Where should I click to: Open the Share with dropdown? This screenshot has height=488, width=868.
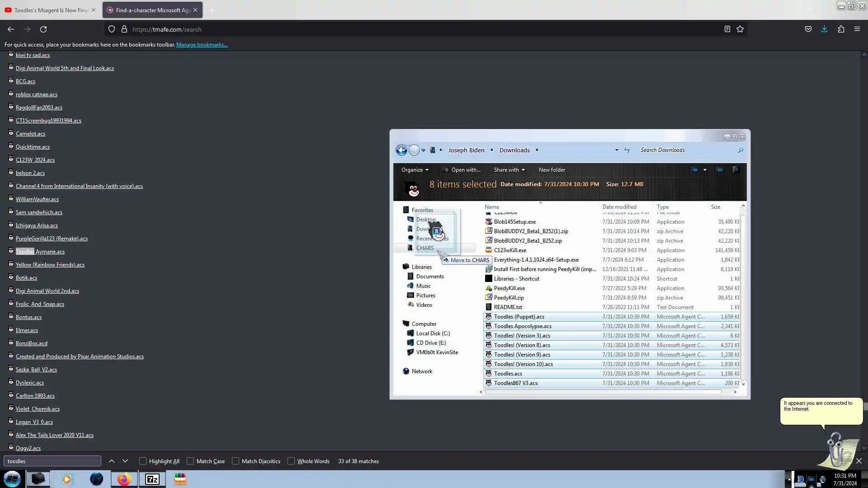click(509, 170)
